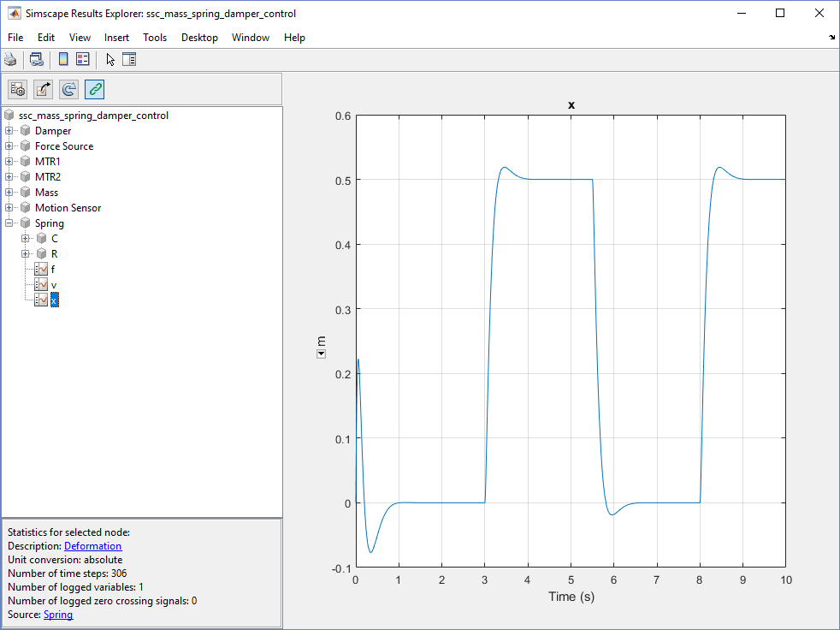This screenshot has height=630, width=840.
Task: Open the Property Inspector toolbar icon
Action: coord(129,59)
